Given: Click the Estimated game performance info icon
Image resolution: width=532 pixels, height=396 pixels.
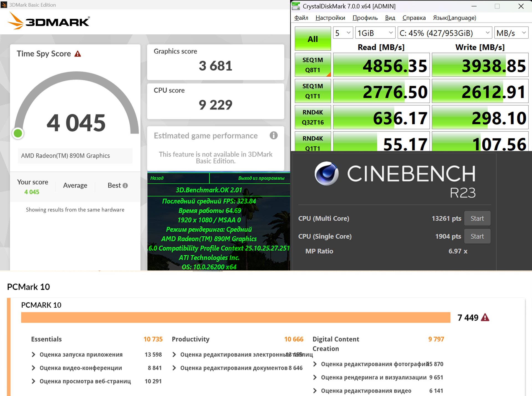Looking at the screenshot, I should (x=273, y=136).
